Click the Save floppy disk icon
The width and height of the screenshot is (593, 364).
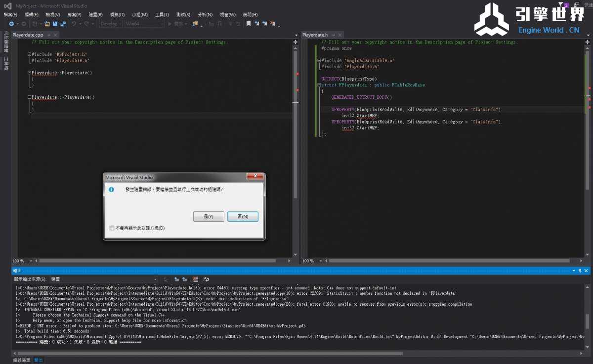tap(55, 24)
